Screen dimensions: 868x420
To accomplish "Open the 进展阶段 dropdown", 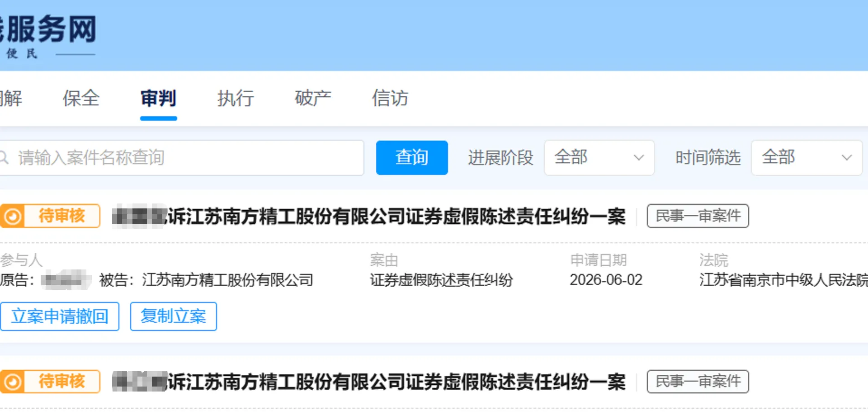I will click(x=599, y=158).
